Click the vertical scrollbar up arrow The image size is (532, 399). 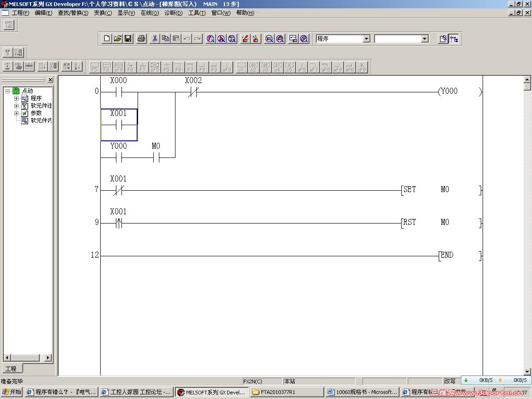point(527,79)
